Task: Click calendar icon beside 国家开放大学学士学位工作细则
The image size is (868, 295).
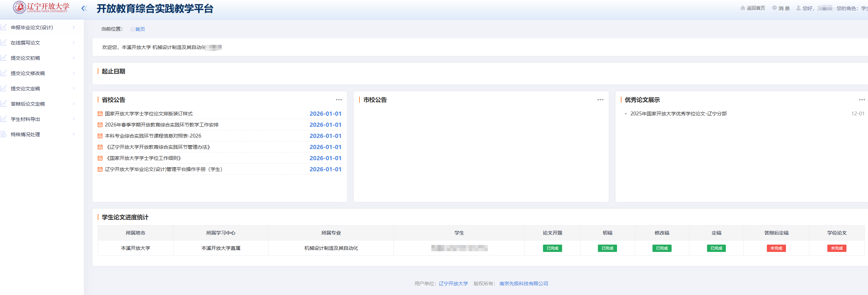Action: (100, 158)
